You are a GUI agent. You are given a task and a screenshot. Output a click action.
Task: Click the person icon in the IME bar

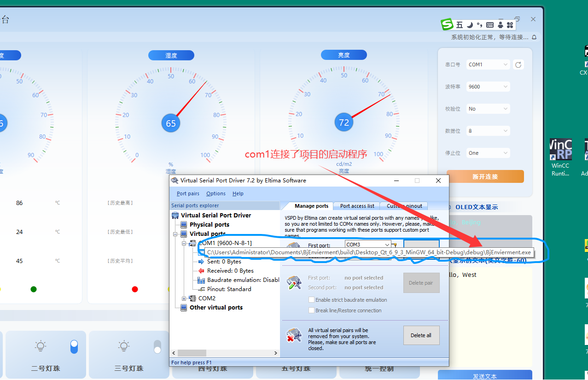click(x=501, y=25)
